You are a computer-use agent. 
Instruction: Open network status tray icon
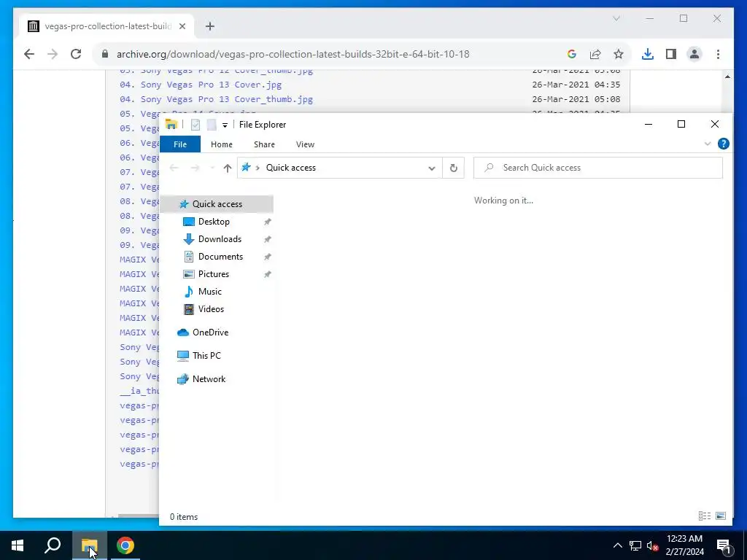click(x=635, y=545)
